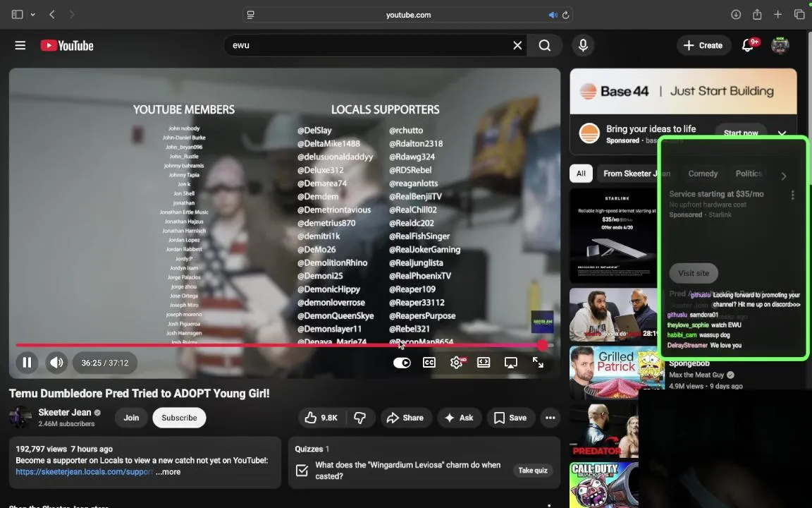Like the video with 9.8K likes
812x508 pixels.
pyautogui.click(x=321, y=418)
